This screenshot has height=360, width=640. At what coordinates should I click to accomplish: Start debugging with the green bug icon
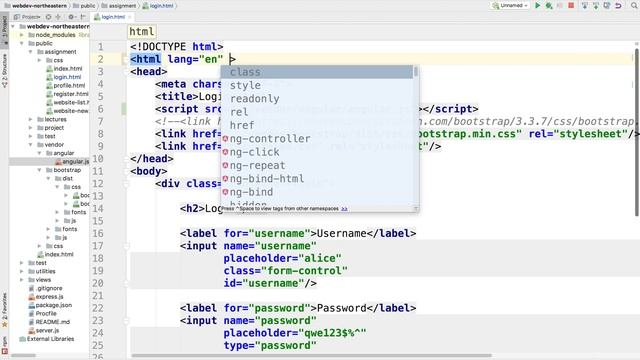549,6
